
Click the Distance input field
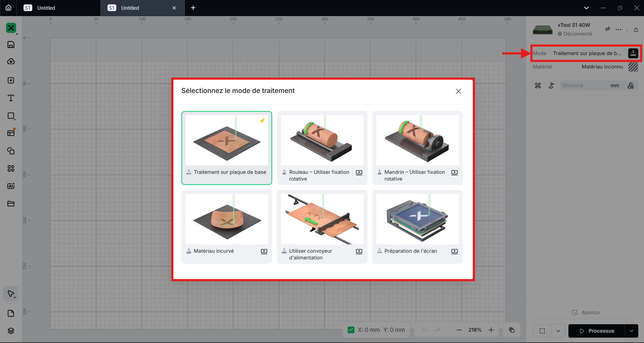click(585, 86)
